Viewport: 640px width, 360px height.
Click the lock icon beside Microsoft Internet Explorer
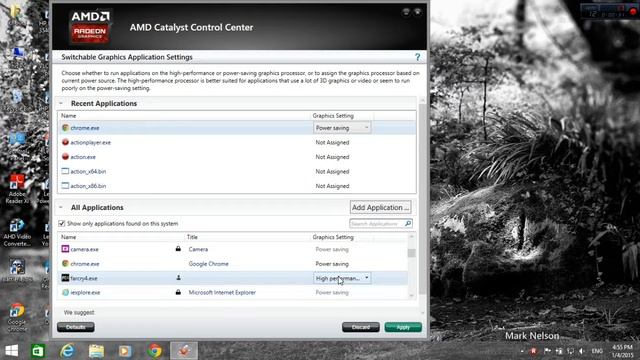point(178,292)
